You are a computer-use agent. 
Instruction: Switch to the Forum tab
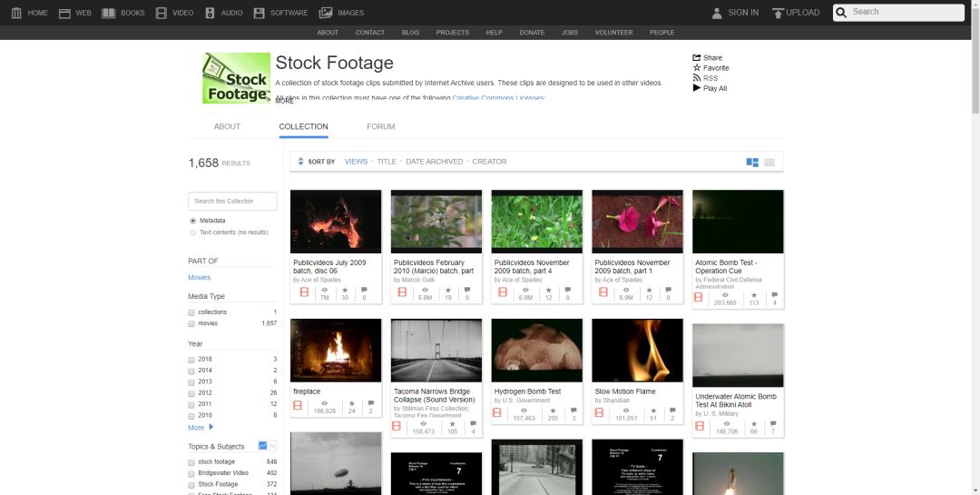click(380, 127)
